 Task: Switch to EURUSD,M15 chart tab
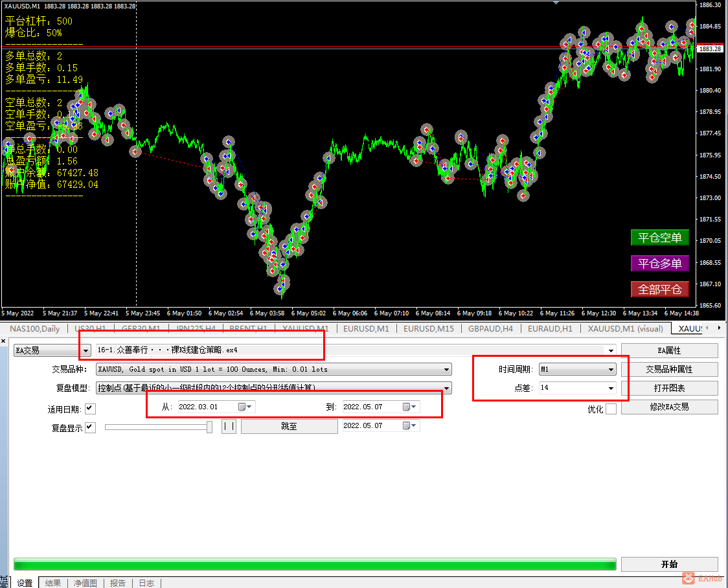pyautogui.click(x=429, y=328)
